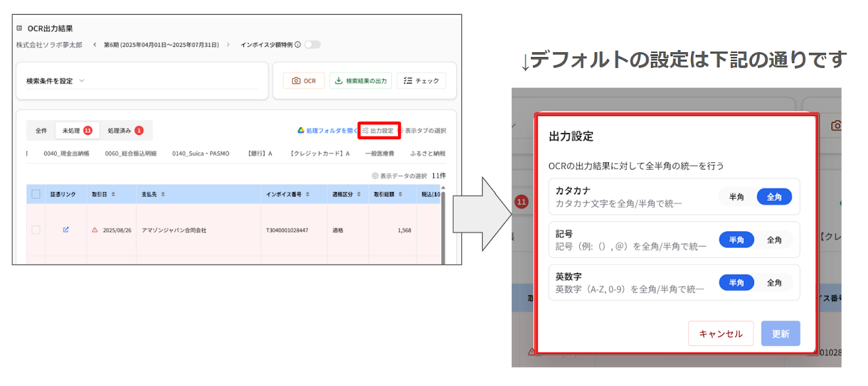Screen dimensions: 868x386
Task: Check the select-all checkbox in table header
Action: pos(36,194)
